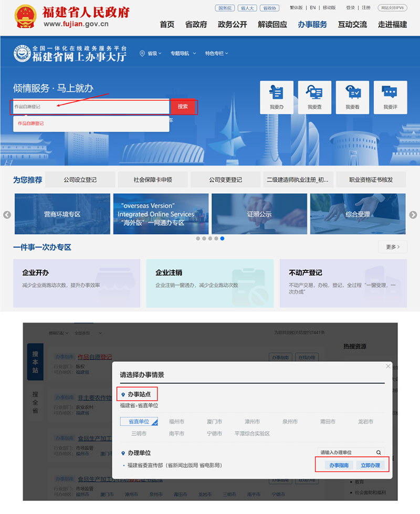Screen dimensions: 420x514
Task: Click the pin icon beside 办事站点
Action: pos(123,394)
